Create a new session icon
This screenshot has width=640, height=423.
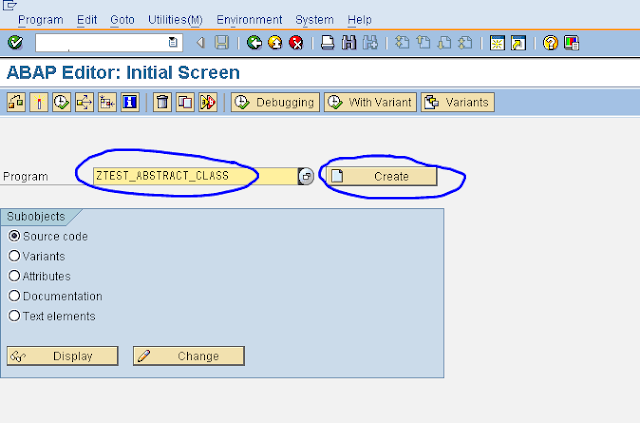497,42
